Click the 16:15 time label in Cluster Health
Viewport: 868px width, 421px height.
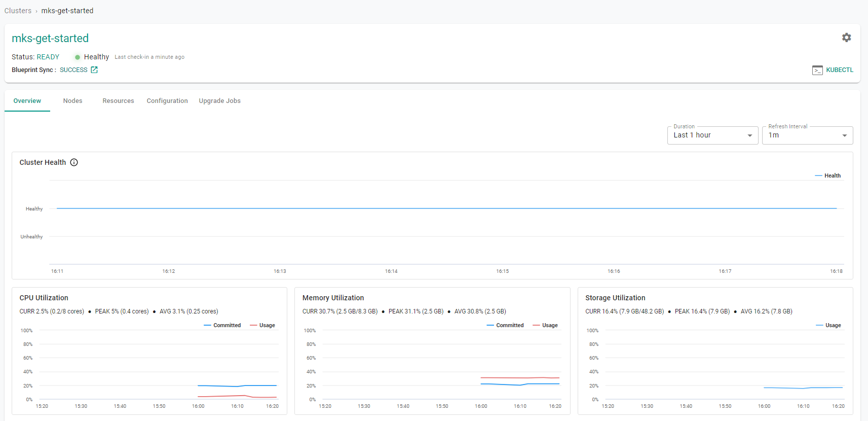pos(502,271)
